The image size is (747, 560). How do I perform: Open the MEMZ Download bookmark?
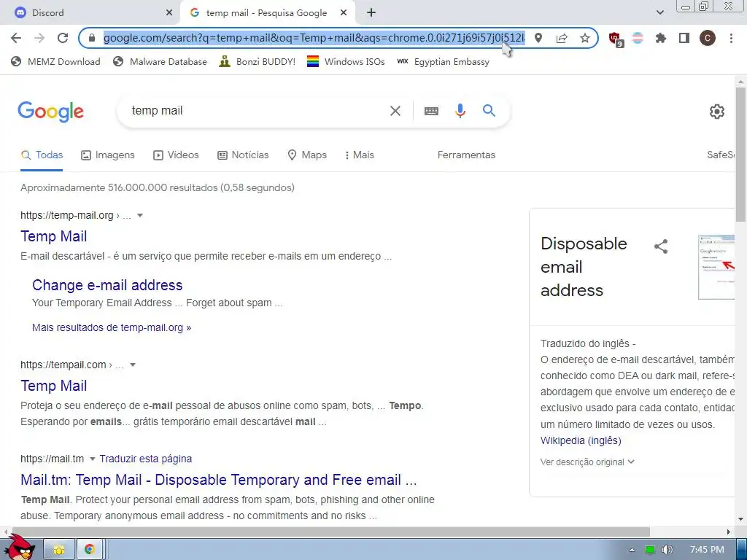[x=55, y=61]
